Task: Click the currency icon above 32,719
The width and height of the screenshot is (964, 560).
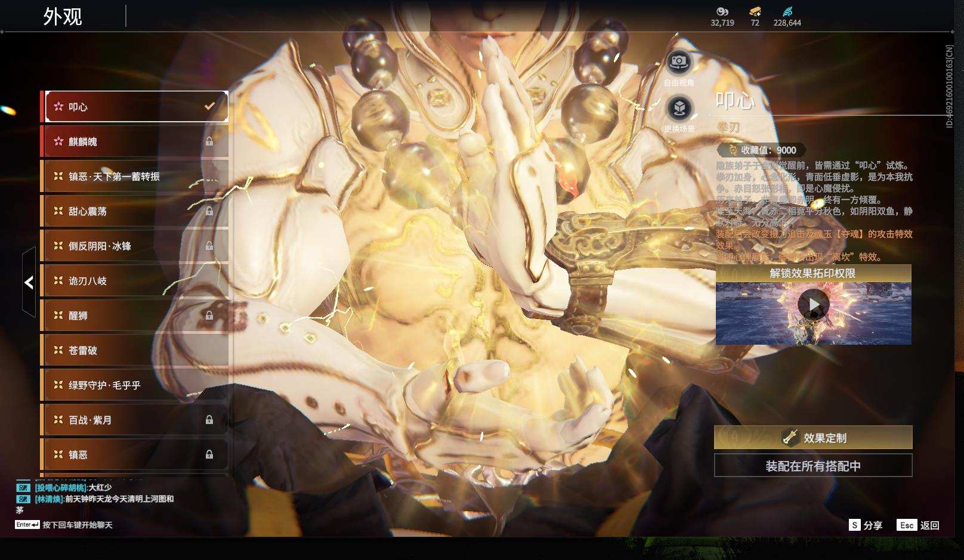Action: 722,11
